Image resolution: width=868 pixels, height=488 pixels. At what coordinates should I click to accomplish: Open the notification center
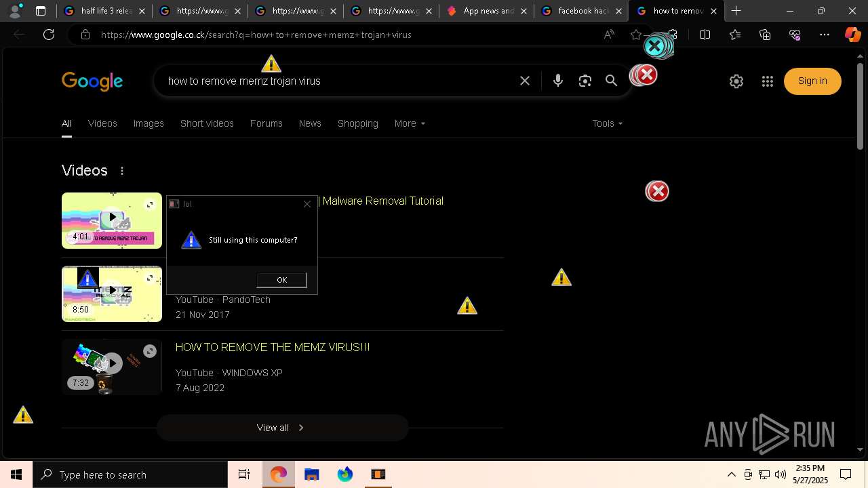846,474
